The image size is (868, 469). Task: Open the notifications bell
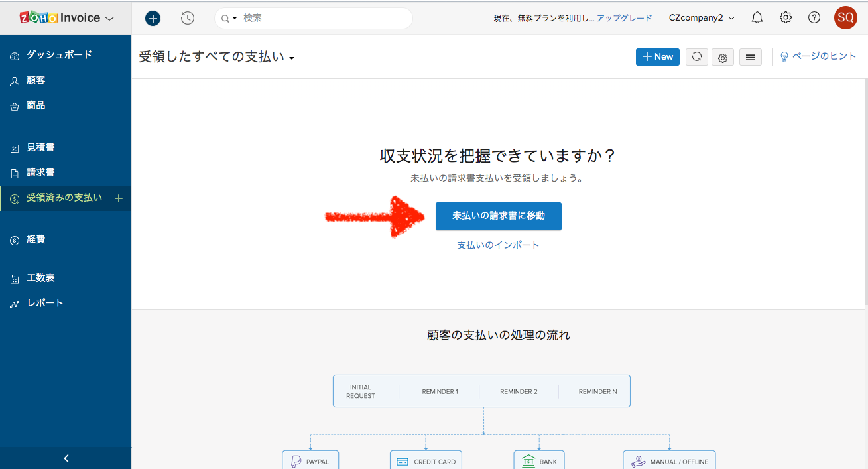pos(757,18)
